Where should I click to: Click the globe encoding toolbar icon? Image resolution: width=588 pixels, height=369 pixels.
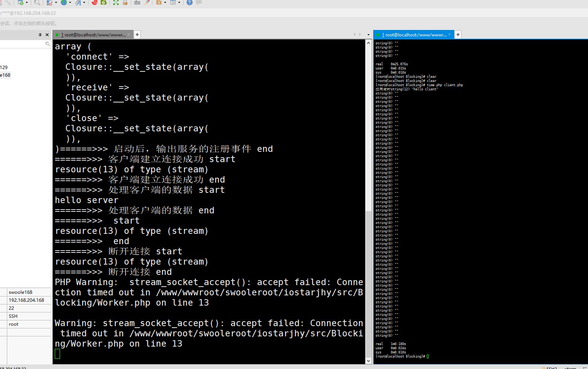pos(64,2)
